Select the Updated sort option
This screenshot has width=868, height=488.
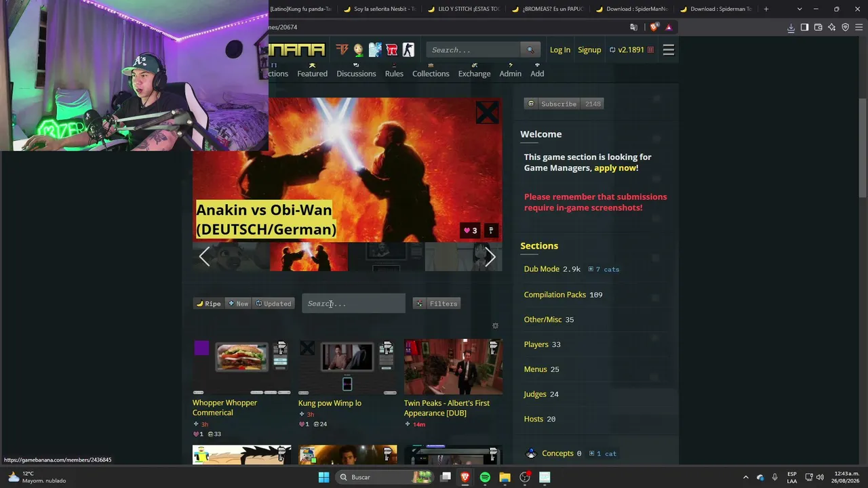click(273, 304)
